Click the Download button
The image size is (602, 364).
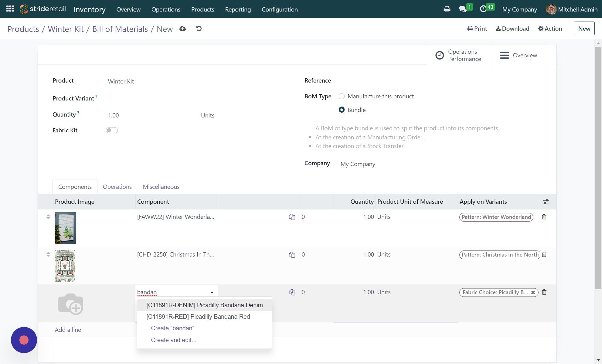(512, 29)
